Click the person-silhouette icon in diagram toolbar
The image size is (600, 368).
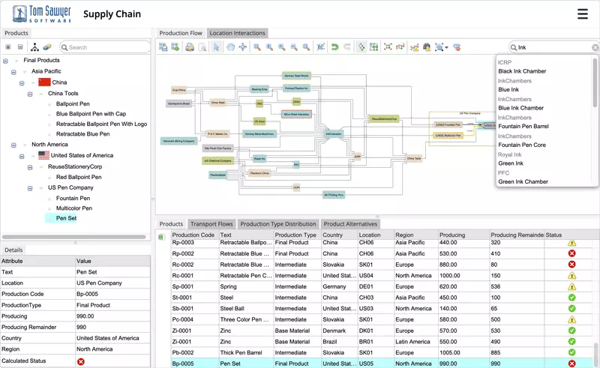point(427,47)
